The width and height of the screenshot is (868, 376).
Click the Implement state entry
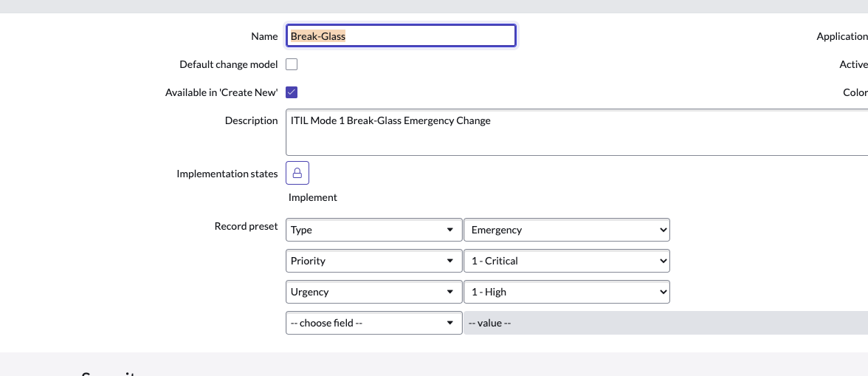pos(313,197)
